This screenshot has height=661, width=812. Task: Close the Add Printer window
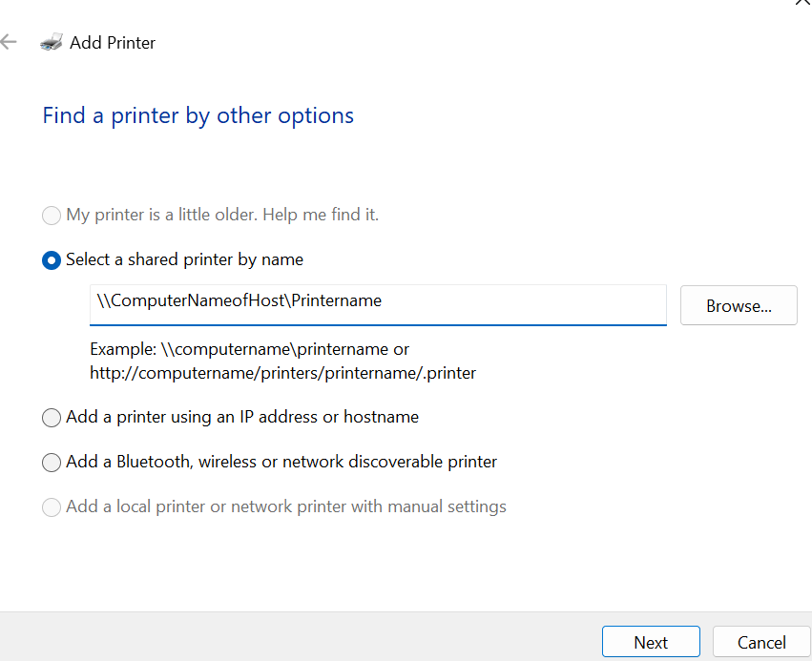(803, 3)
